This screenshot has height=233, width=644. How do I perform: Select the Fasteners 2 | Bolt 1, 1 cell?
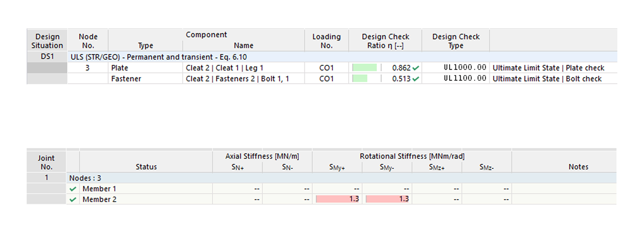[x=237, y=79]
